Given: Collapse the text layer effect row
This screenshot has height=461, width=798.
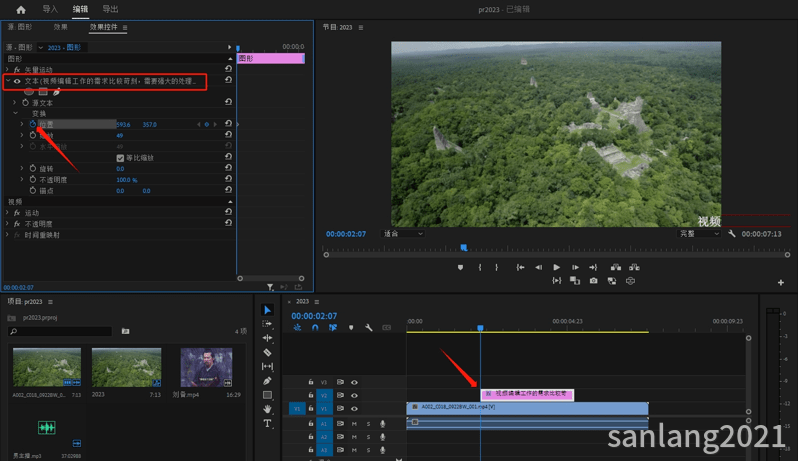Looking at the screenshot, I should (8, 81).
